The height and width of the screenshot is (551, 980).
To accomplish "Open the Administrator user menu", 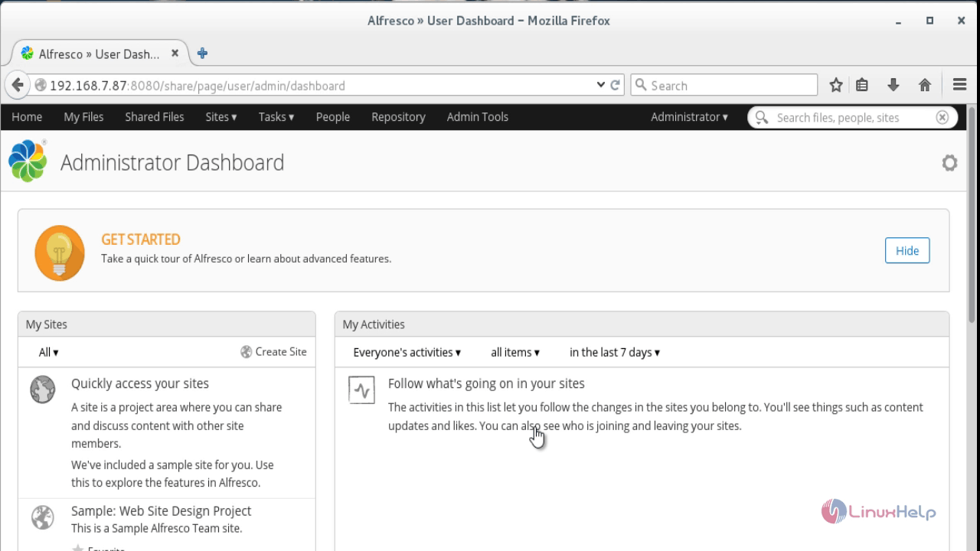I will point(689,117).
